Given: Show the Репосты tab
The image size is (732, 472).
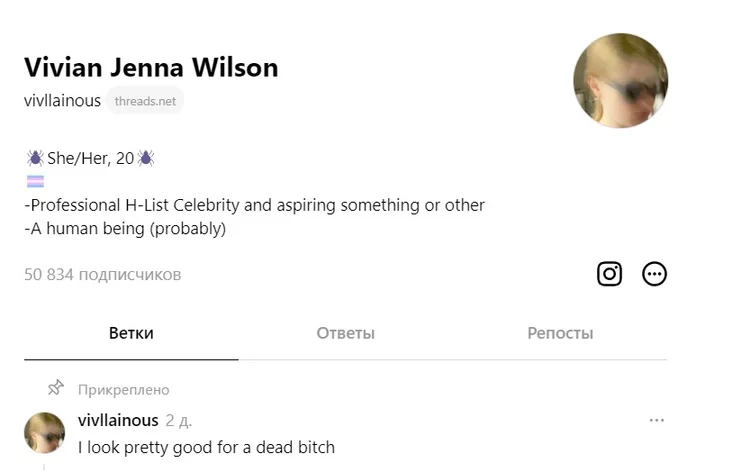Looking at the screenshot, I should click(x=560, y=333).
